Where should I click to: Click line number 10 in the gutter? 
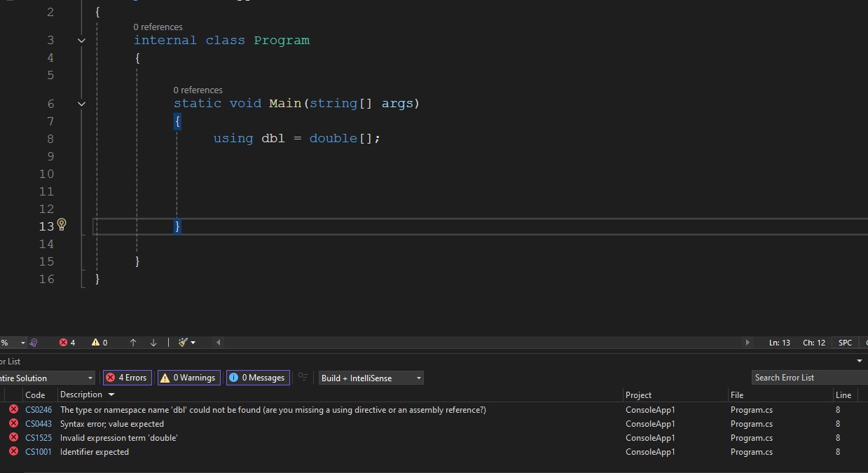coord(46,174)
